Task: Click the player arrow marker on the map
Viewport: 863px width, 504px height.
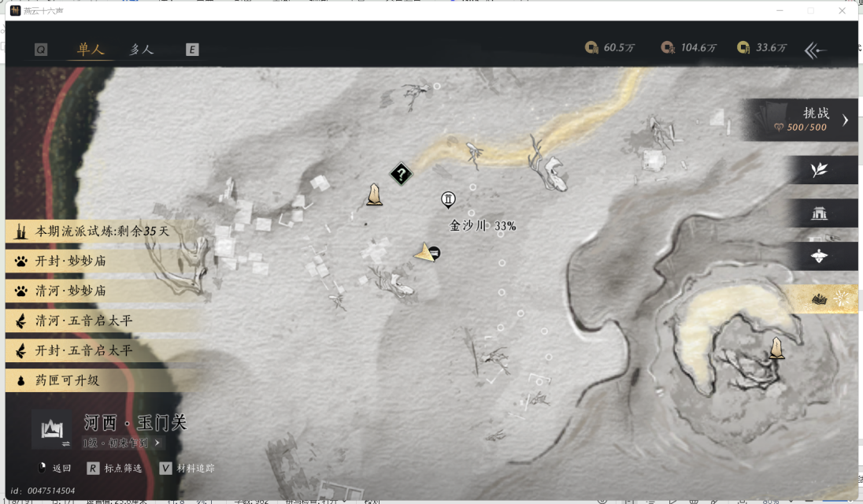Action: (426, 252)
